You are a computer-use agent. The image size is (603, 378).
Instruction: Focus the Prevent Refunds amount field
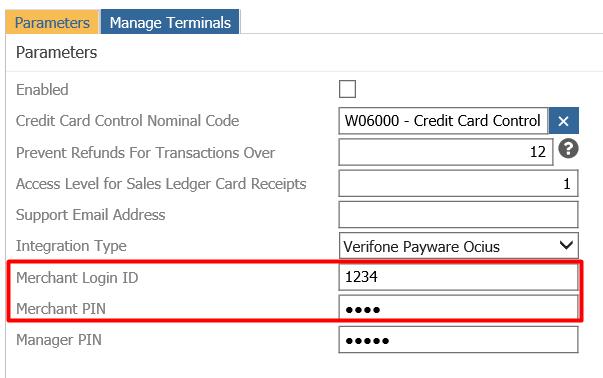[446, 152]
